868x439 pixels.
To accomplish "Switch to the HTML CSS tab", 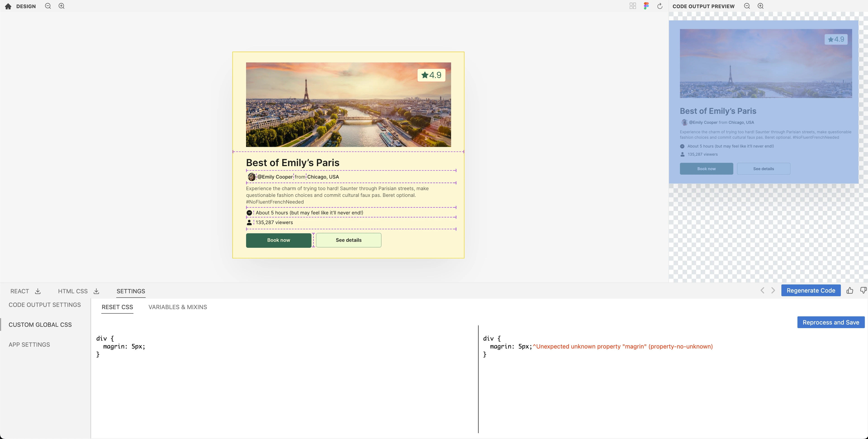I will (x=73, y=291).
